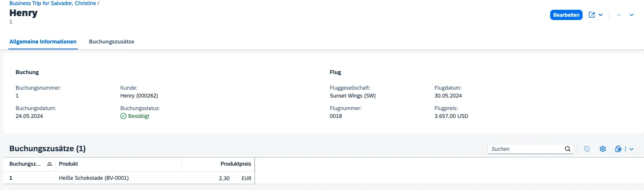Click the Buchungsz... column header
Screen dimensions: 644x190
[25, 164]
